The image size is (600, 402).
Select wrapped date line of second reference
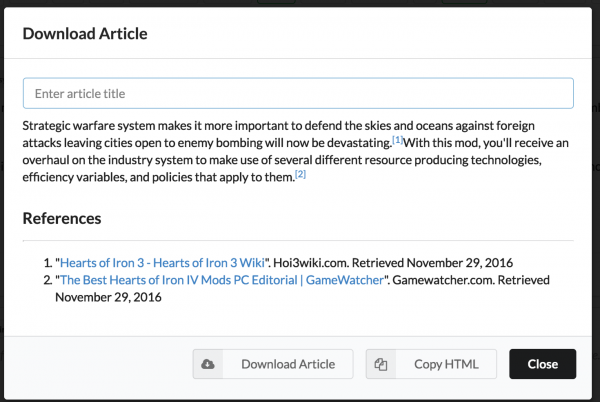pos(108,297)
